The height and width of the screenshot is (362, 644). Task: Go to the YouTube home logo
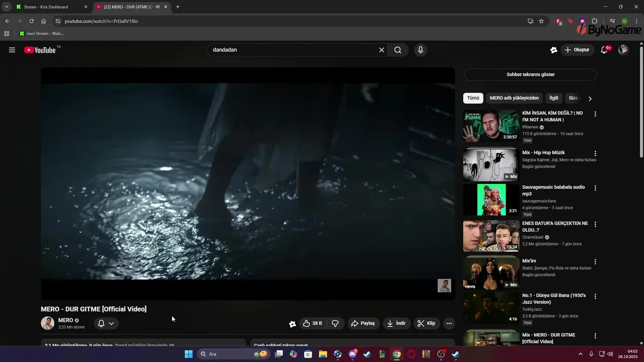40,50
